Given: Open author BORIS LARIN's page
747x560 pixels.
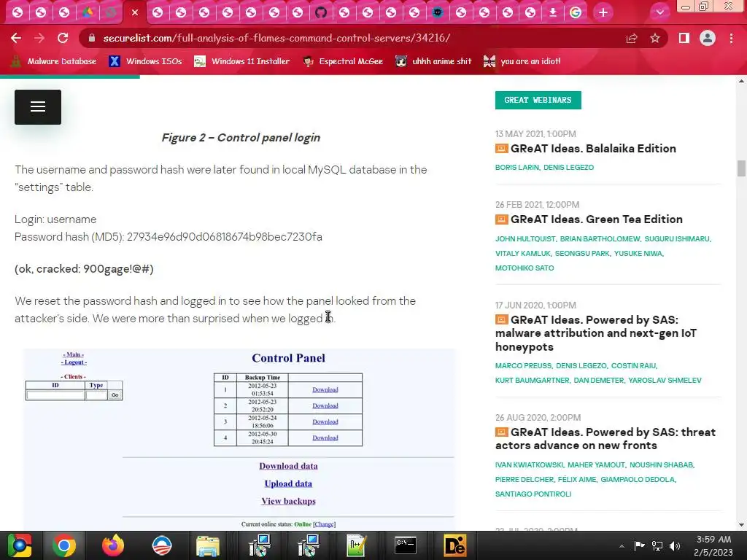Looking at the screenshot, I should tap(517, 168).
